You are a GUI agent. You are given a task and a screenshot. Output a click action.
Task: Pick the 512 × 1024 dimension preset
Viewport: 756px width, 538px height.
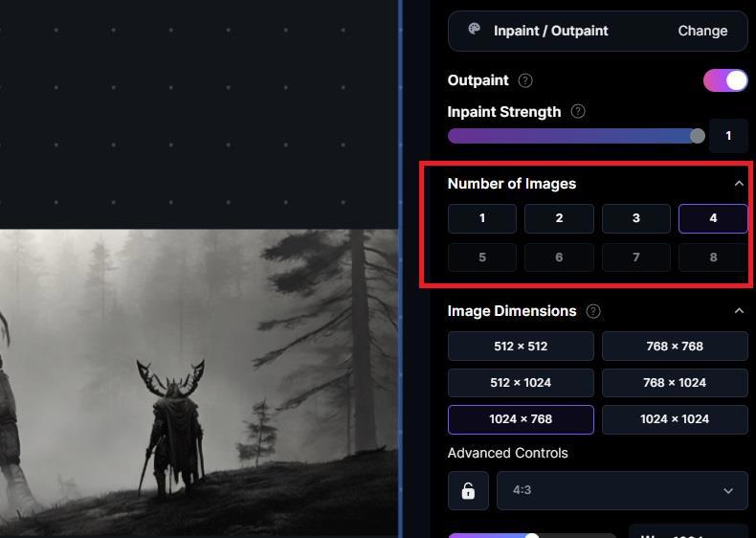521,383
